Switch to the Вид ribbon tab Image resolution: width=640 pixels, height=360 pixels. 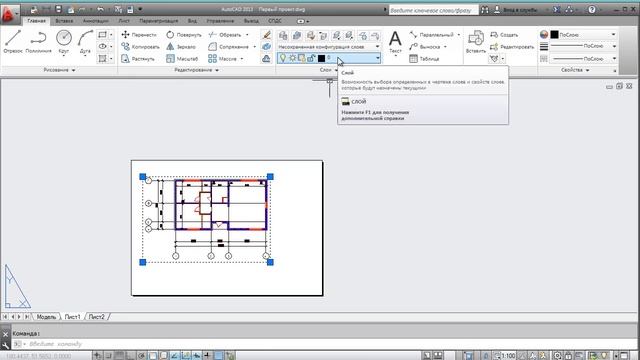point(192,21)
